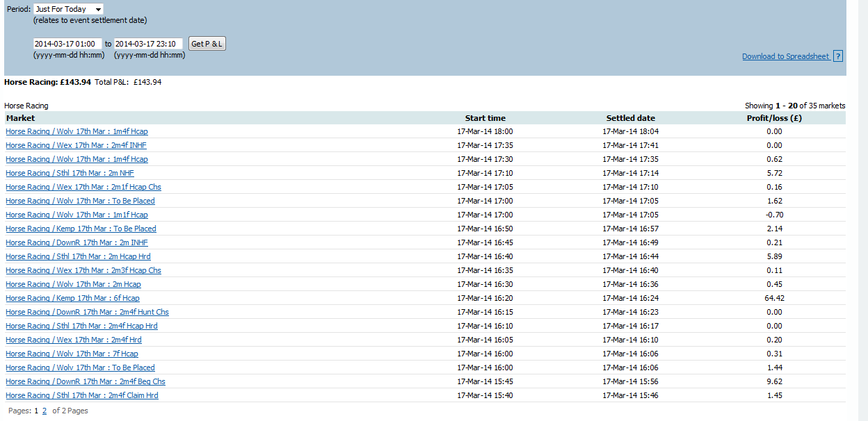Open Wolv To Be Placed market at 16:00

pos(80,368)
